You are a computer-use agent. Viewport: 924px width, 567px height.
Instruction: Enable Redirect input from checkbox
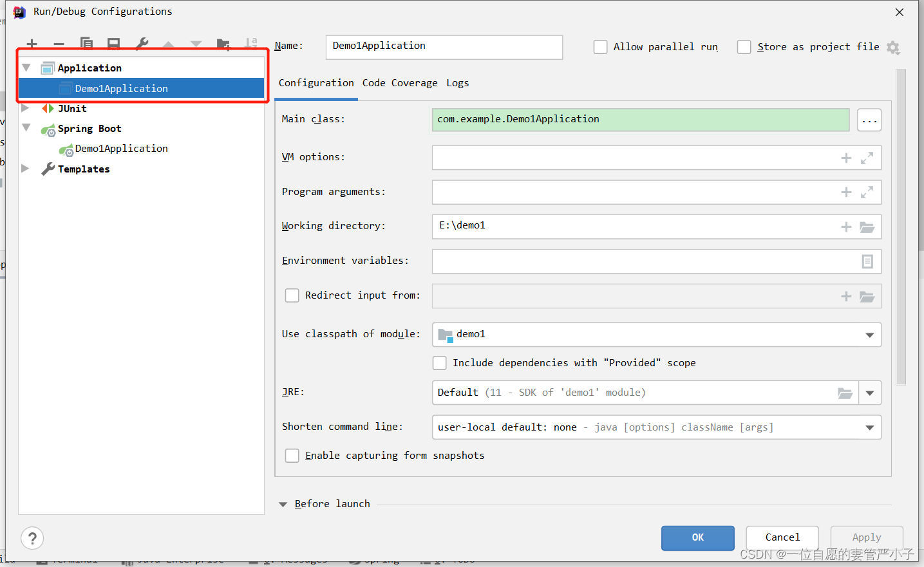(x=292, y=295)
